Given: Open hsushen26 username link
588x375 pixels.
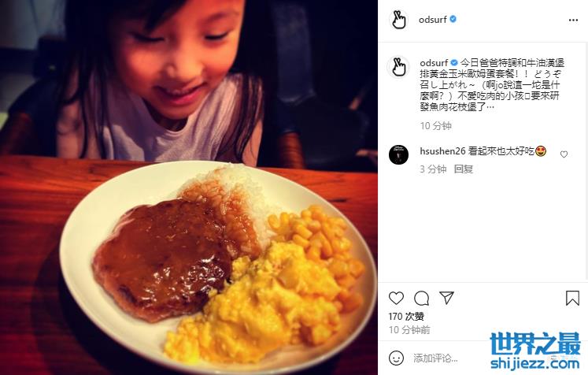Looking at the screenshot, I should 442,151.
